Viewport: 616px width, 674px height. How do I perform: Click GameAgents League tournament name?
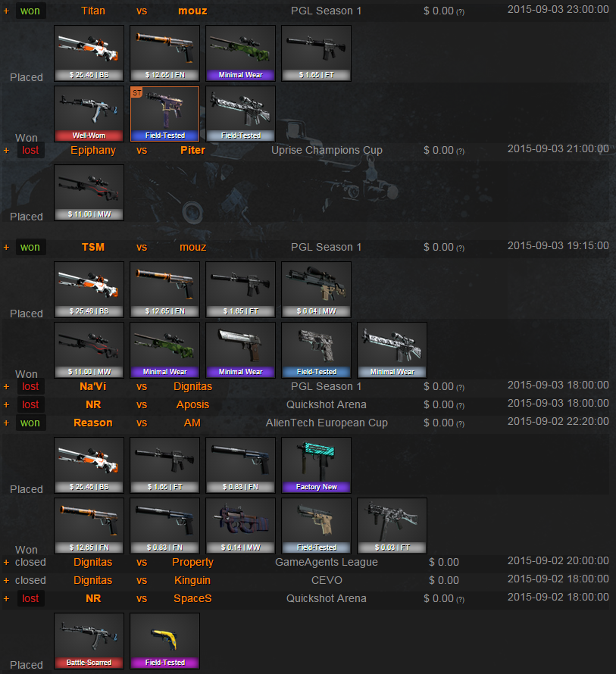(x=327, y=562)
